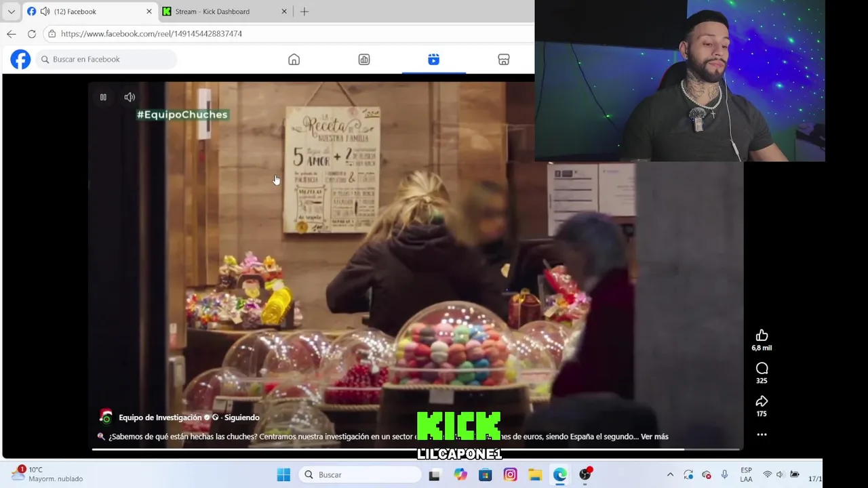Click the Facebook logo
The image size is (868, 488).
[20, 60]
